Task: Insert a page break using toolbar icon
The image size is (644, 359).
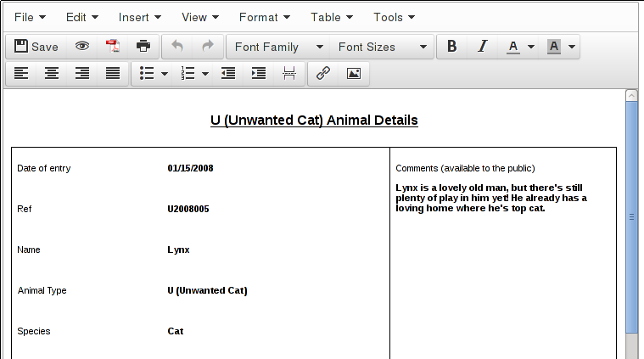Action: click(289, 74)
